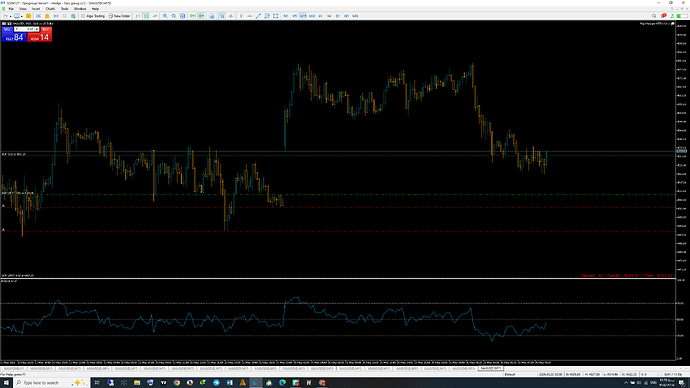This screenshot has width=690, height=388.
Task: Select the standard cursor tool
Action: pos(222,16)
